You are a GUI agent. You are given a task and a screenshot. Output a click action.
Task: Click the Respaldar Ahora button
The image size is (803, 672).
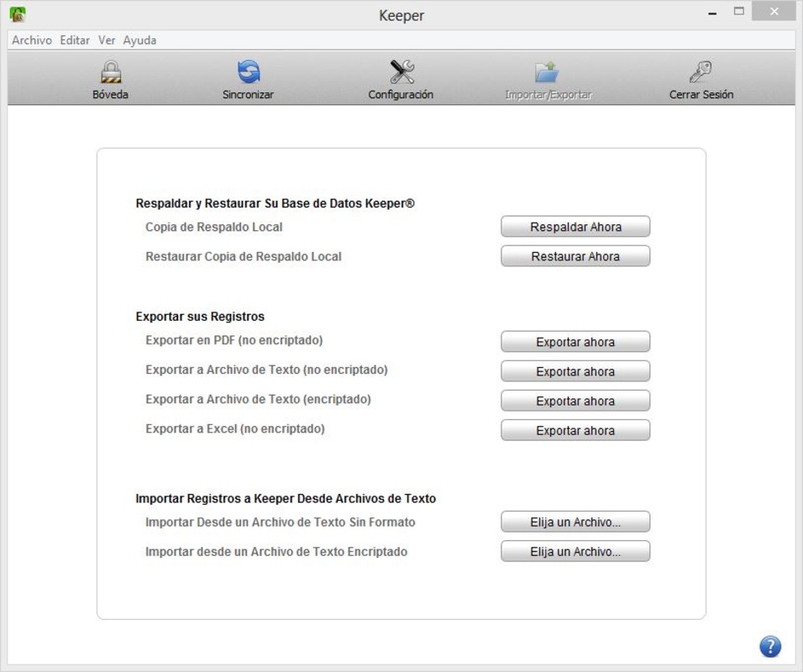[575, 227]
